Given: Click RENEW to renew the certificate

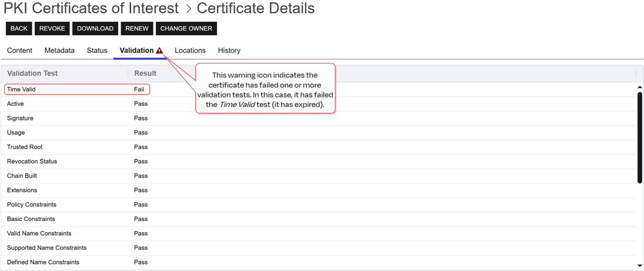Looking at the screenshot, I should (x=136, y=28).
